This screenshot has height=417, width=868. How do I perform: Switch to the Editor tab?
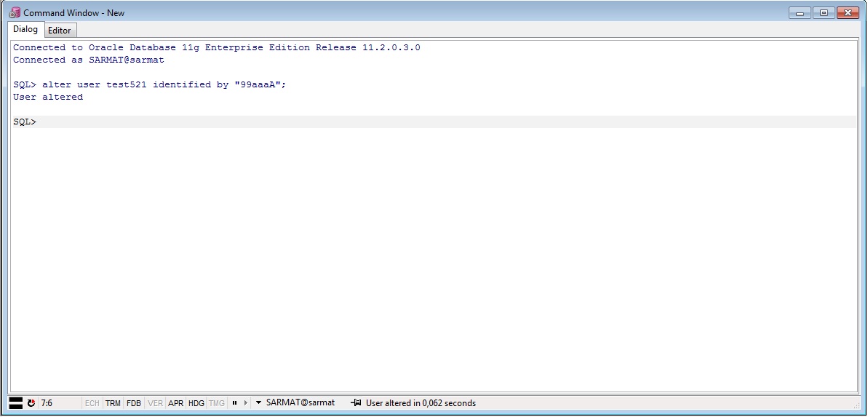[60, 31]
